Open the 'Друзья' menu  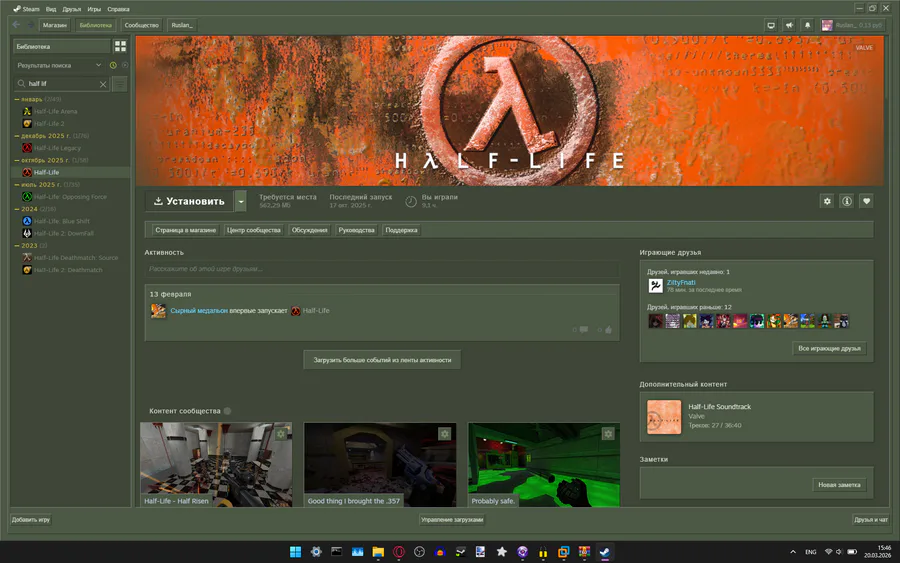click(72, 9)
